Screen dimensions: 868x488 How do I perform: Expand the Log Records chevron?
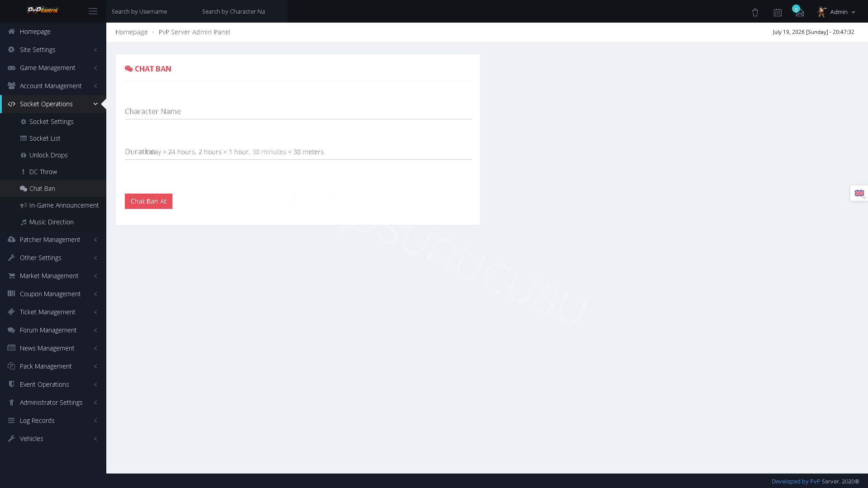coord(95,421)
